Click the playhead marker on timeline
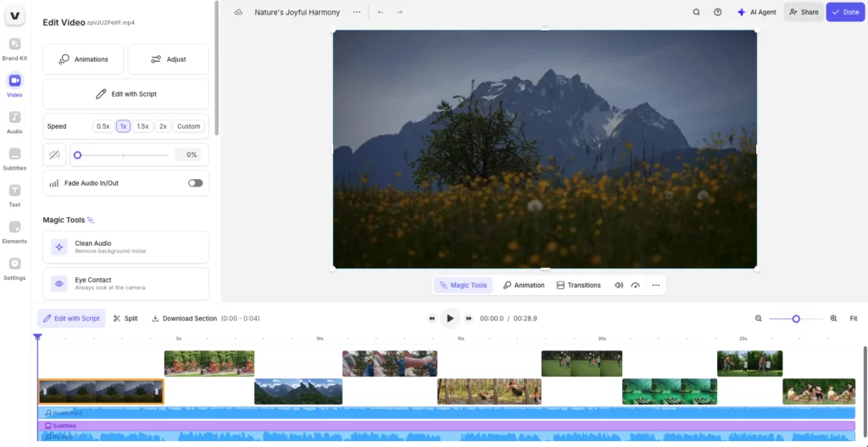Image resolution: width=868 pixels, height=447 pixels. (x=37, y=337)
